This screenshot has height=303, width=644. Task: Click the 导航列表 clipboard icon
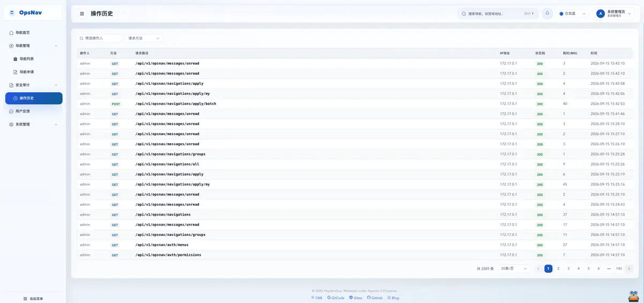15,59
